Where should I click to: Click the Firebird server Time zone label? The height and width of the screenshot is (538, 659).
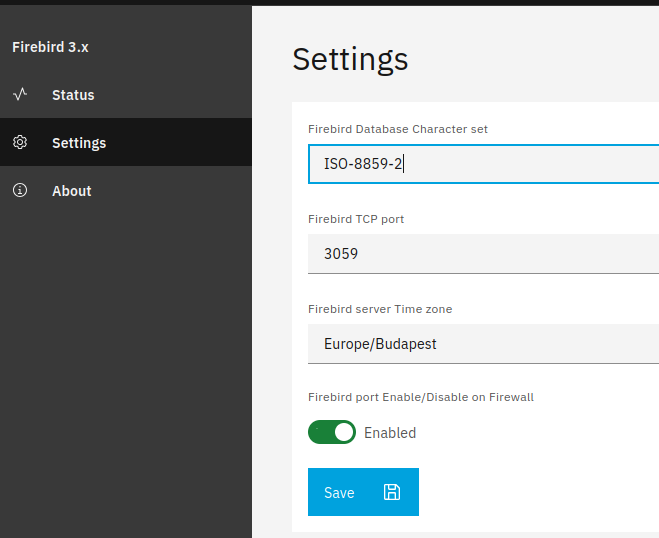(x=380, y=309)
